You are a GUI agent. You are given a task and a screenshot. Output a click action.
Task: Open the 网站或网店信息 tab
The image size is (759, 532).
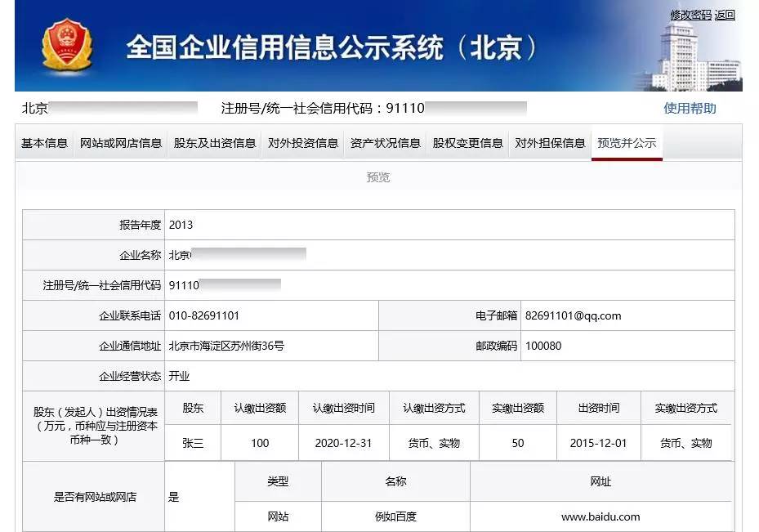click(x=121, y=143)
